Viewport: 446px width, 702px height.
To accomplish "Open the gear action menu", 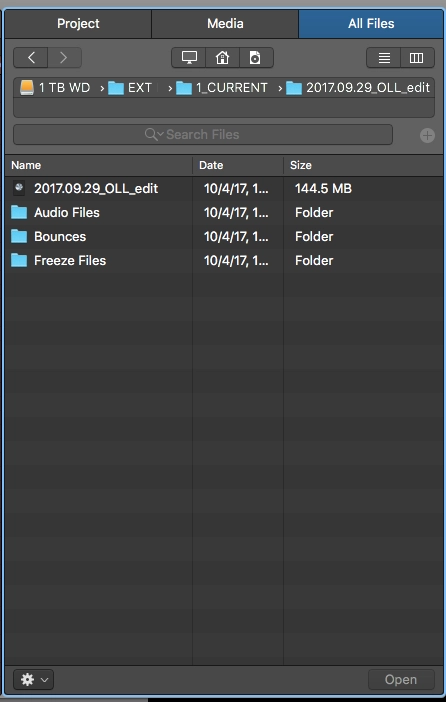I will click(34, 680).
